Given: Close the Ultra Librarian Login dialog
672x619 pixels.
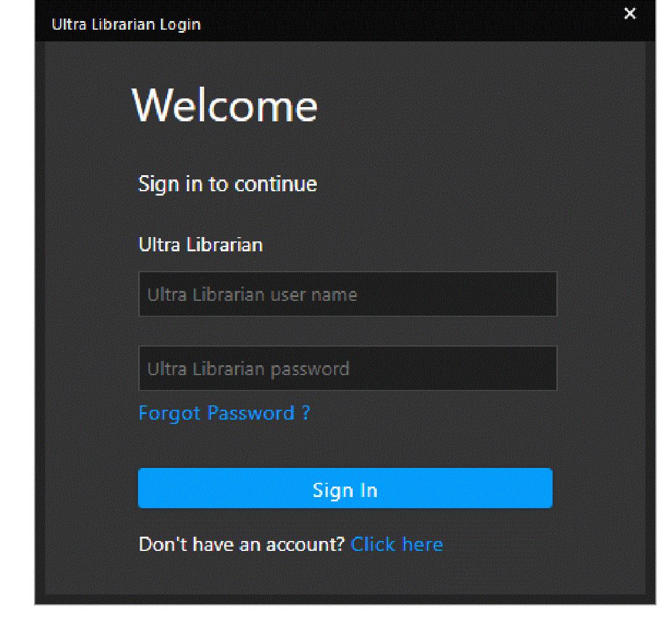Looking at the screenshot, I should [x=629, y=14].
